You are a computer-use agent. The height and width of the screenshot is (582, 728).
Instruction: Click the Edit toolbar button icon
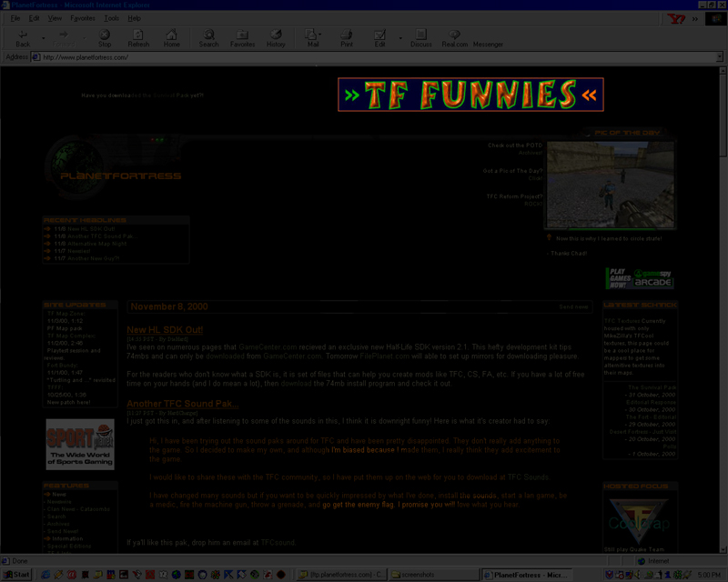point(379,38)
